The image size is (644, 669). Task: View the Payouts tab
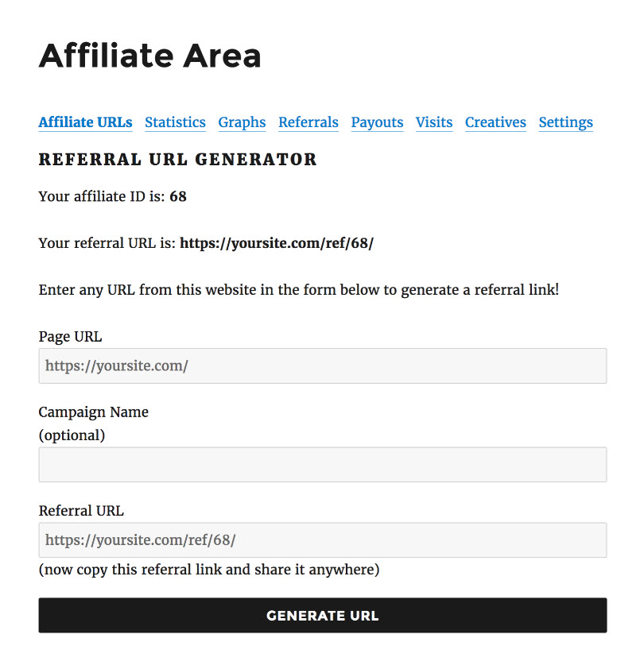[377, 122]
